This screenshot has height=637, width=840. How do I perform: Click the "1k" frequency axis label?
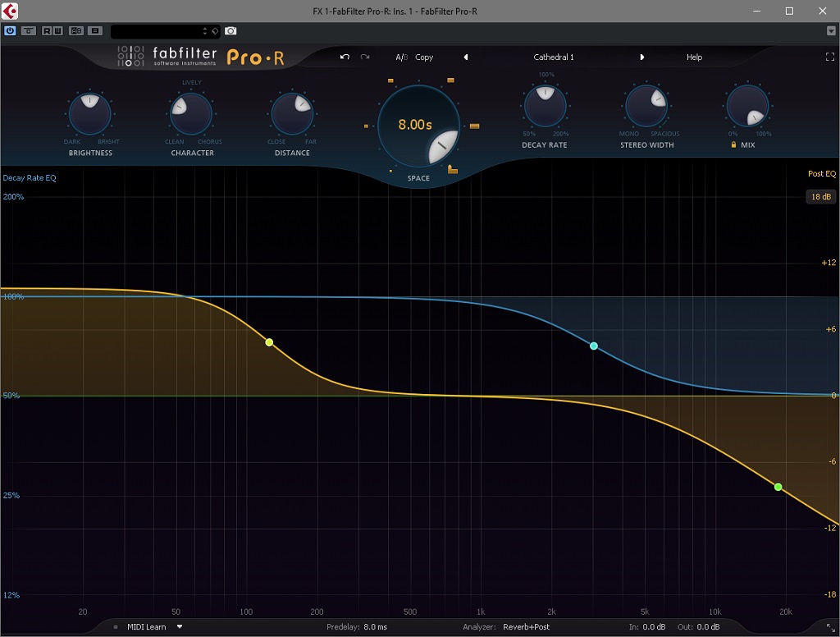pos(481,612)
